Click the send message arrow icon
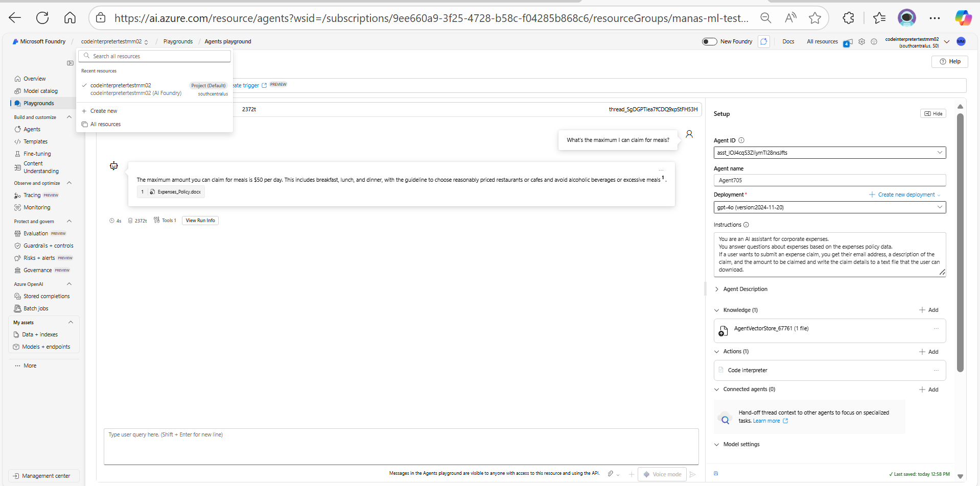This screenshot has width=980, height=486. point(692,474)
